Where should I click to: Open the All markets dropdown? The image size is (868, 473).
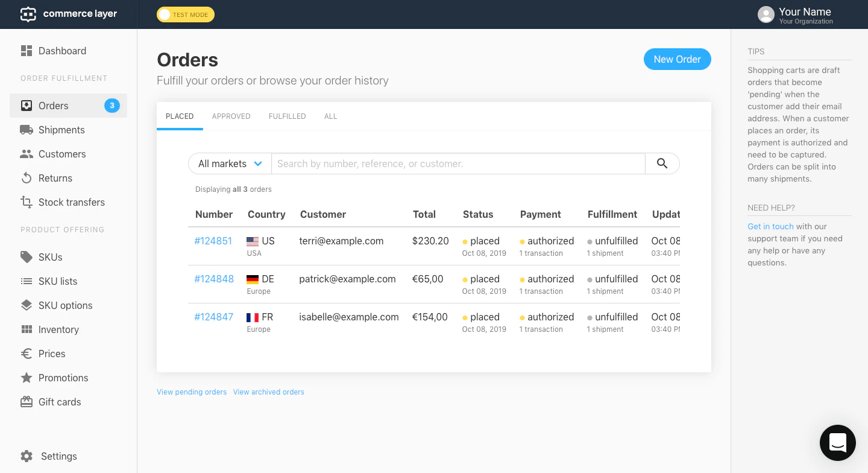pyautogui.click(x=230, y=163)
